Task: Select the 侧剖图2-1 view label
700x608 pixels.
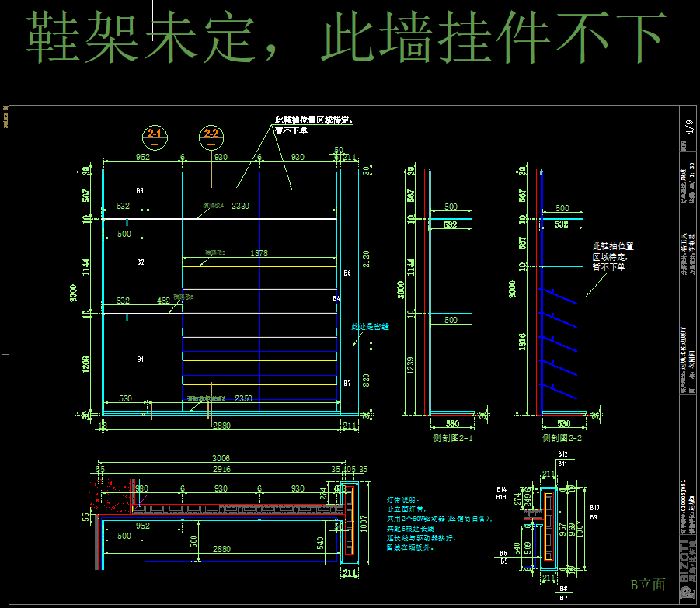Action: [x=452, y=438]
